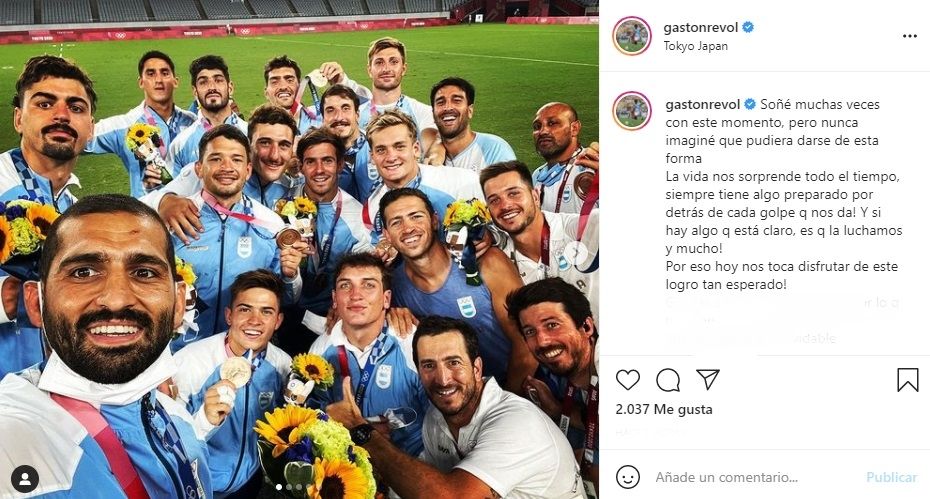Select the second carousel dot indicator
930x499 pixels.
[x=289, y=487]
